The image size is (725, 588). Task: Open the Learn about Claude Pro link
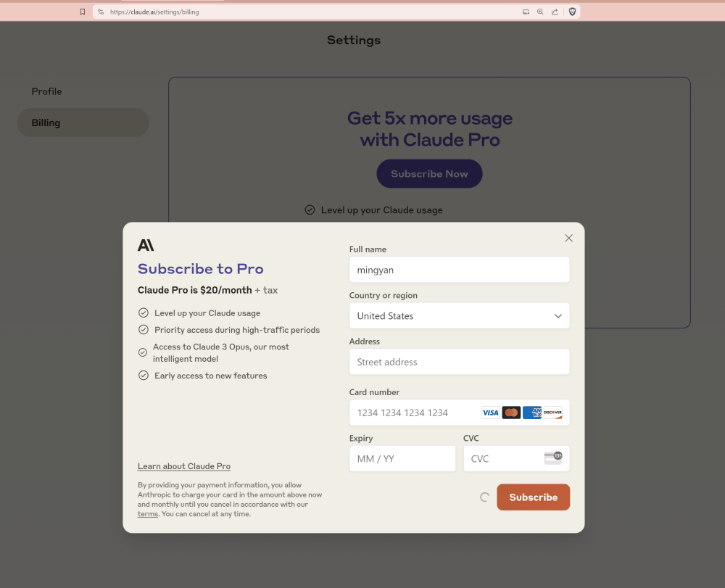point(184,466)
